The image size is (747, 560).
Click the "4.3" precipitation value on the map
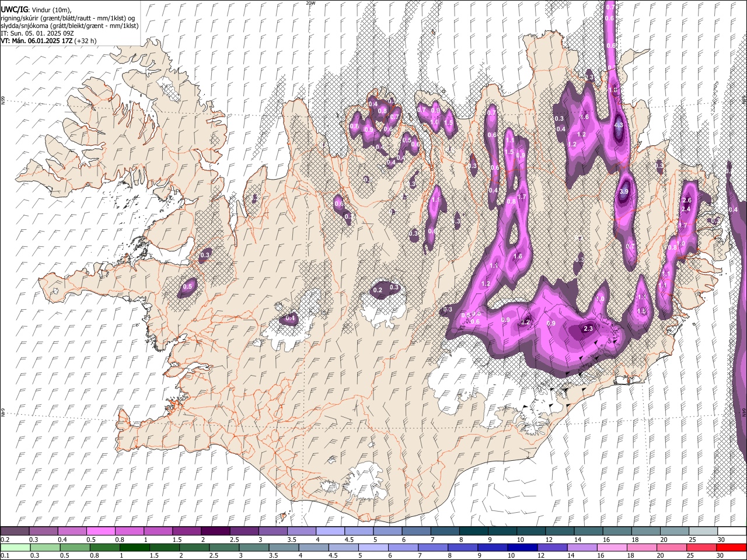tap(619, 125)
